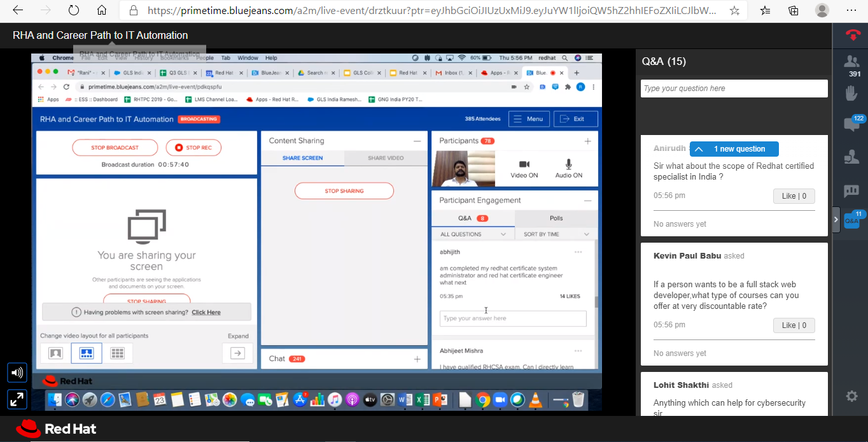The width and height of the screenshot is (868, 442).
Task: Toggle Video ON camera control
Action: pyautogui.click(x=524, y=169)
